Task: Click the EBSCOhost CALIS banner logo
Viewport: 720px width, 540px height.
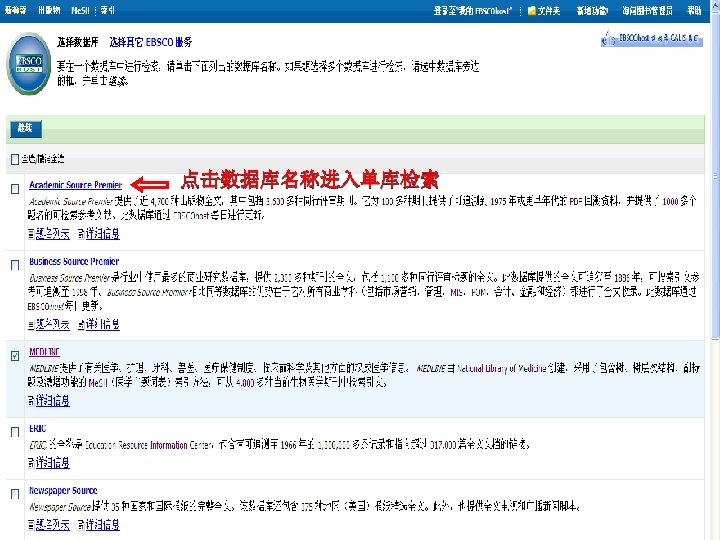Action: 652,39
